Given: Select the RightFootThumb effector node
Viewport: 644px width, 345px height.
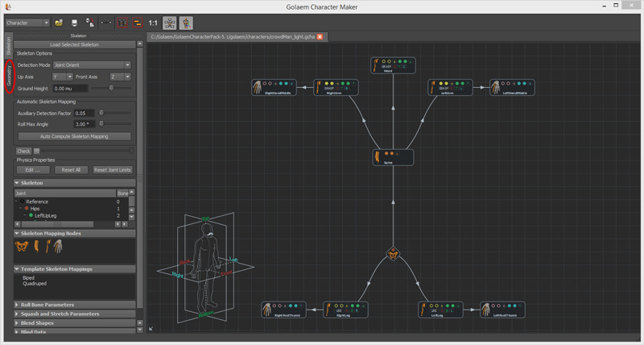Looking at the screenshot, I should [283, 310].
